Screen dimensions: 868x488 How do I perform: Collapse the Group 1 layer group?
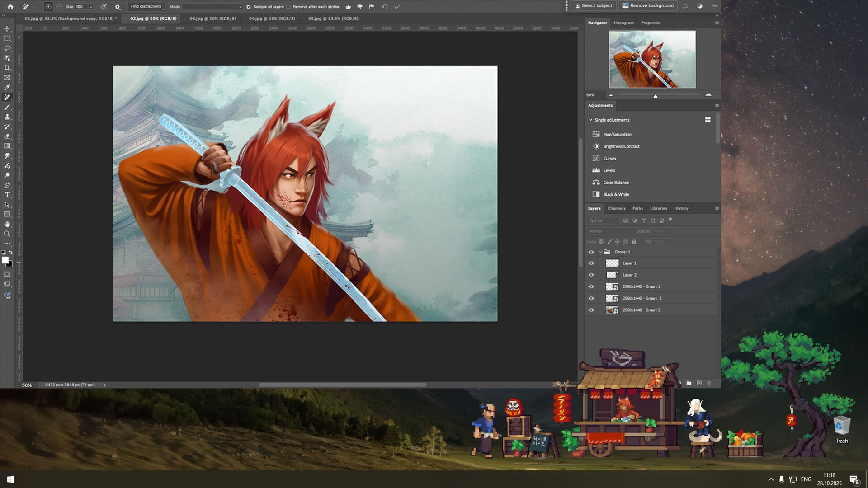pyautogui.click(x=601, y=252)
